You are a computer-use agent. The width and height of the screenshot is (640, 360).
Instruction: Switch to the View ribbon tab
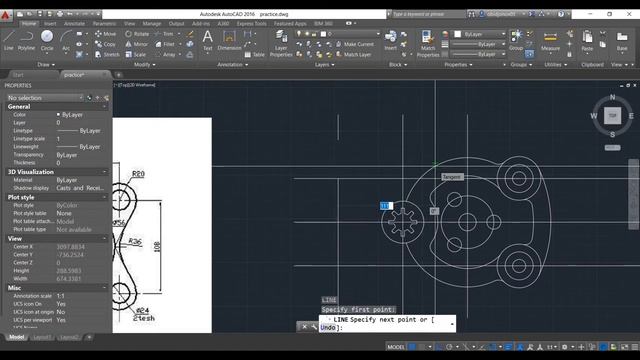pos(129,24)
